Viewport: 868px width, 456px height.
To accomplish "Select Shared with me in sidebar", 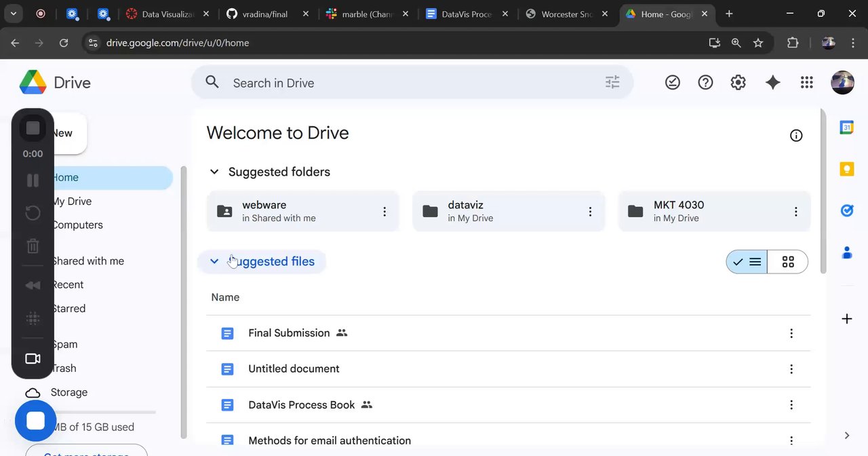I will pyautogui.click(x=88, y=261).
